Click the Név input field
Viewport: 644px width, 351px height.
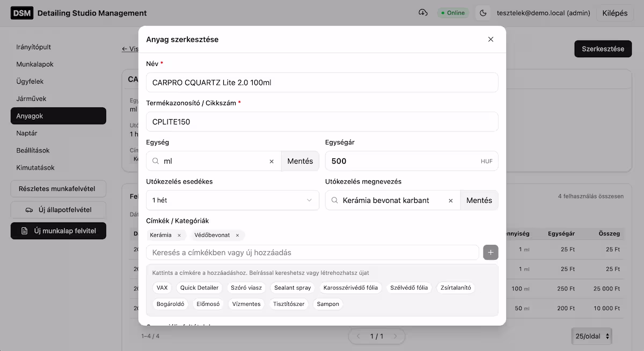(322, 83)
